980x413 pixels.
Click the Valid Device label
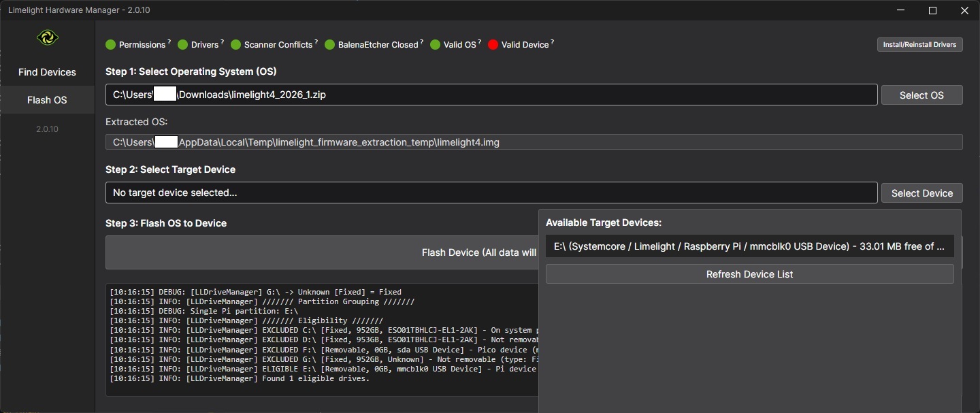(525, 45)
